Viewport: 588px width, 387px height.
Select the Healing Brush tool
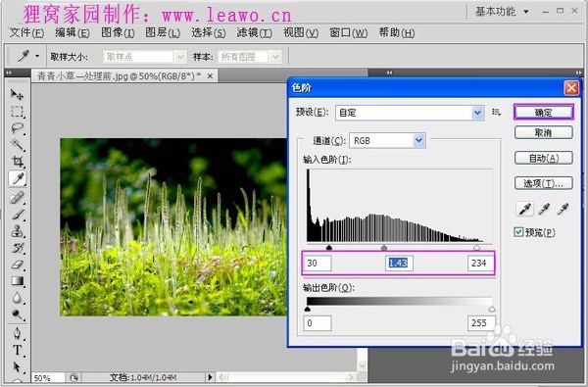18,198
